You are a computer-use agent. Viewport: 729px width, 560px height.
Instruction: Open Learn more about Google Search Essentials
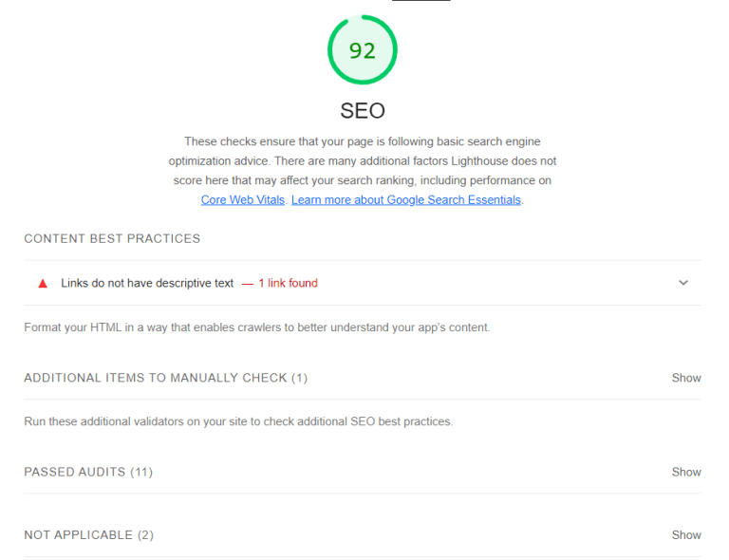406,200
